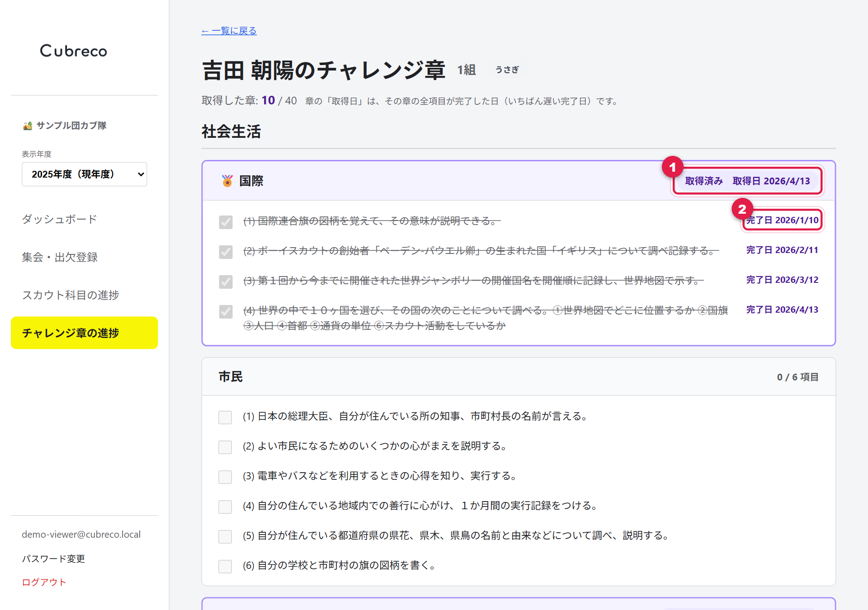Image resolution: width=868 pixels, height=610 pixels.
Task: Click 完了日 2026/3/12 text
Action: (782, 280)
